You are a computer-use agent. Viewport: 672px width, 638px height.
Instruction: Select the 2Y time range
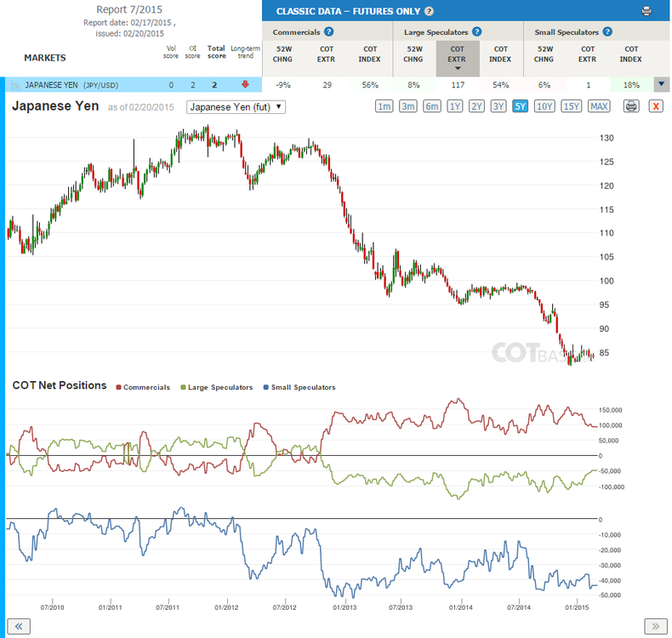[x=476, y=106]
